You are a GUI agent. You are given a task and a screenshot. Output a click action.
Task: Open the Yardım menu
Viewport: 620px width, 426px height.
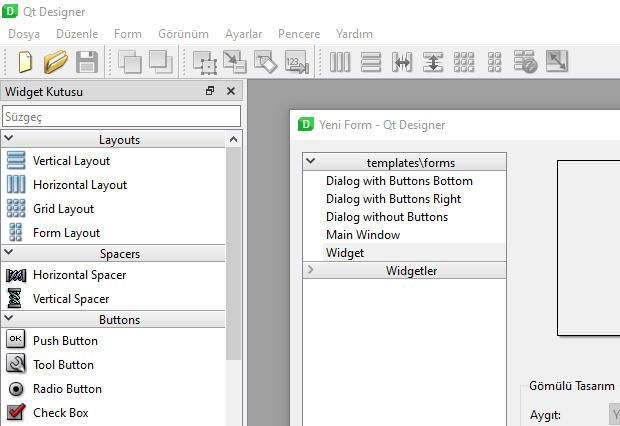(x=354, y=34)
